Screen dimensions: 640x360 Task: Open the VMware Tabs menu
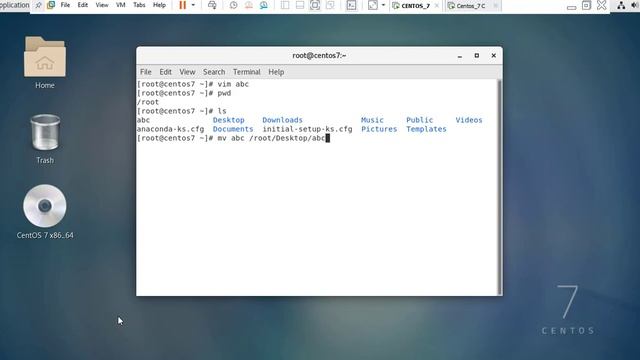(139, 5)
